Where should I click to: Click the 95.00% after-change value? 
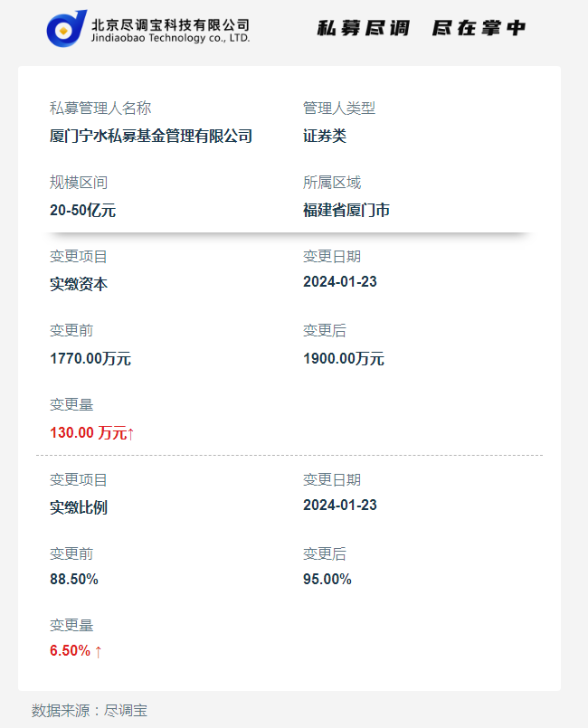327,579
